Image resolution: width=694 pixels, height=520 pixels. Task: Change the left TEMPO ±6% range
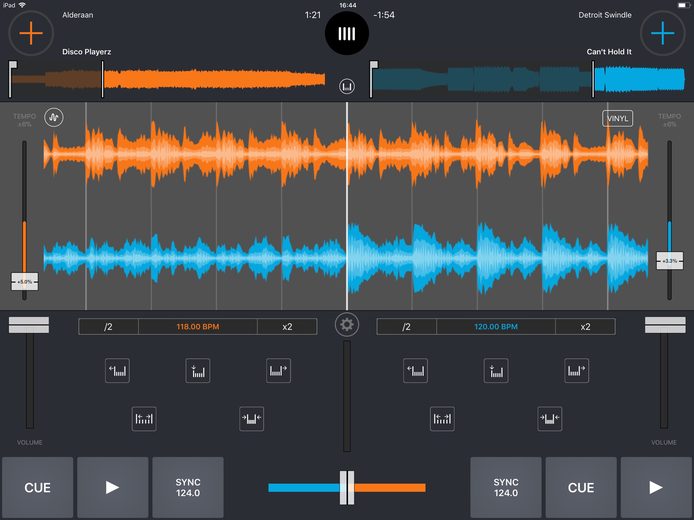(24, 120)
